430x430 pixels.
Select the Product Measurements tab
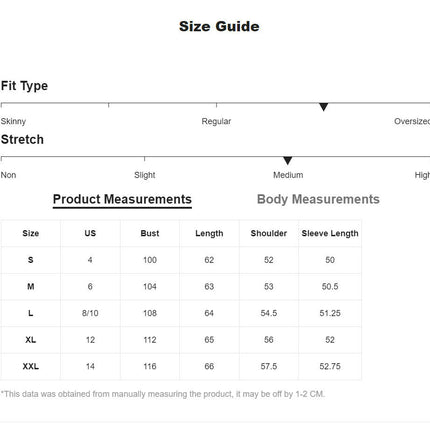pos(122,200)
